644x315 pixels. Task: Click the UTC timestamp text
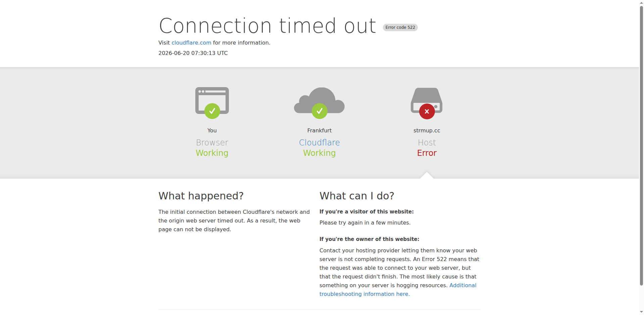pos(193,53)
